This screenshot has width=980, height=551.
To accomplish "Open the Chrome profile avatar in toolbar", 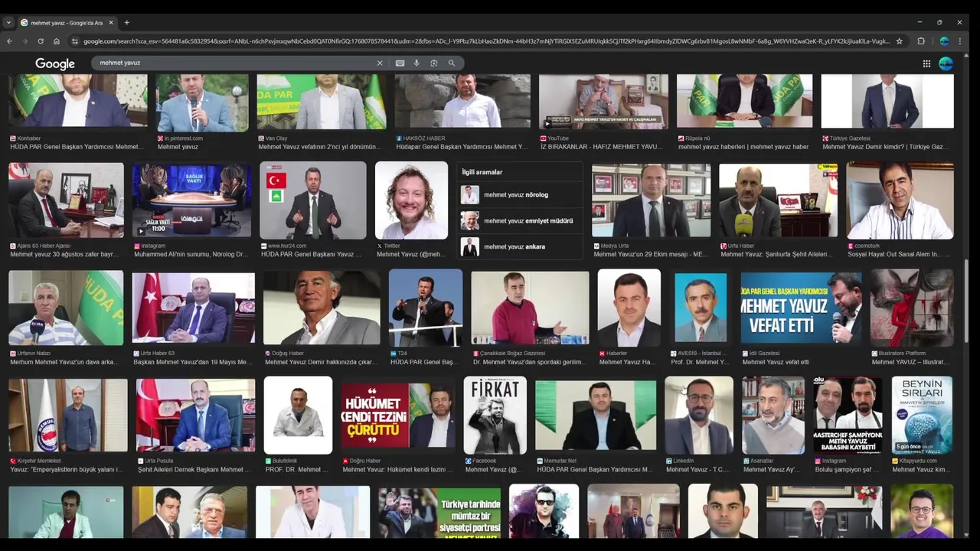I will [x=944, y=41].
